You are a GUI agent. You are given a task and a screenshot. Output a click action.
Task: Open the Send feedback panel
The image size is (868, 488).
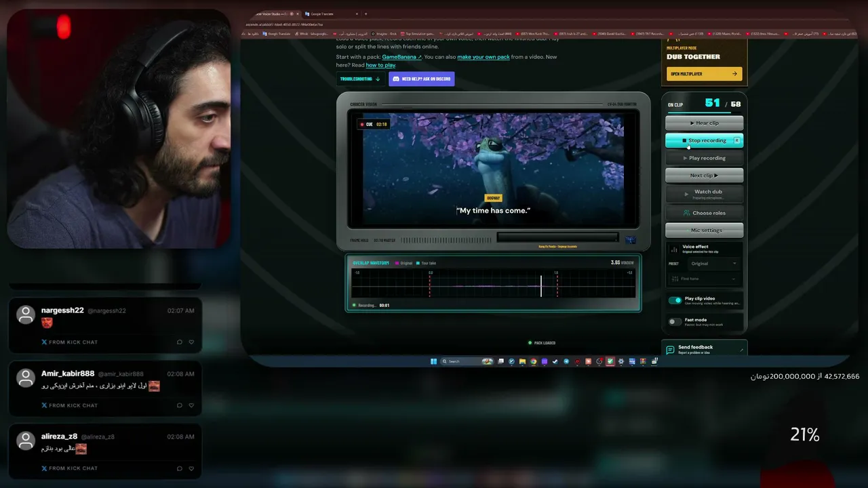(x=704, y=349)
